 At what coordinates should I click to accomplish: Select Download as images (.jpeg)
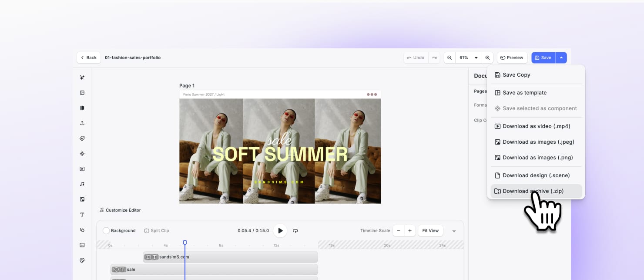[x=536, y=142]
